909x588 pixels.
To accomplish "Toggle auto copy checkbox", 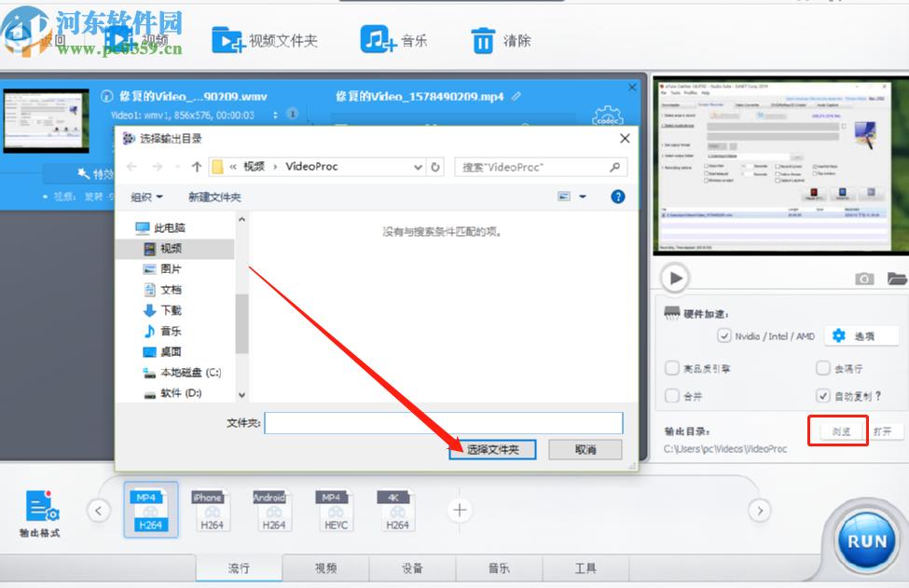I will 822,396.
